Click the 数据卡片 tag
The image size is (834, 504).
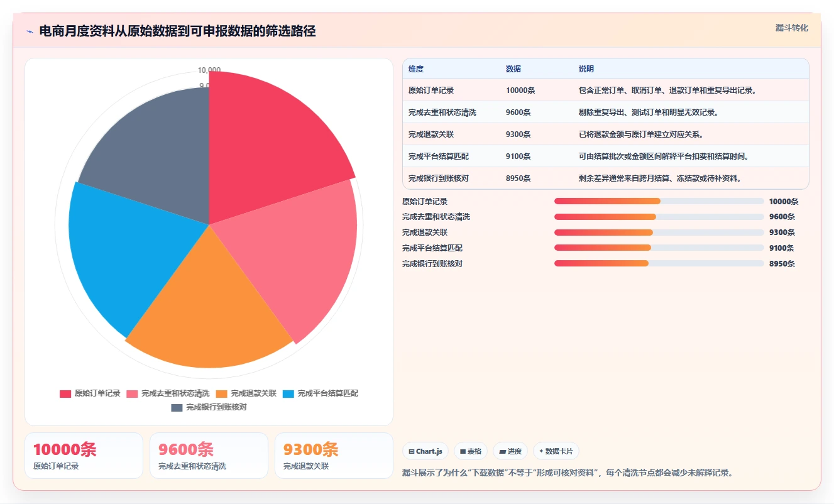(556, 451)
